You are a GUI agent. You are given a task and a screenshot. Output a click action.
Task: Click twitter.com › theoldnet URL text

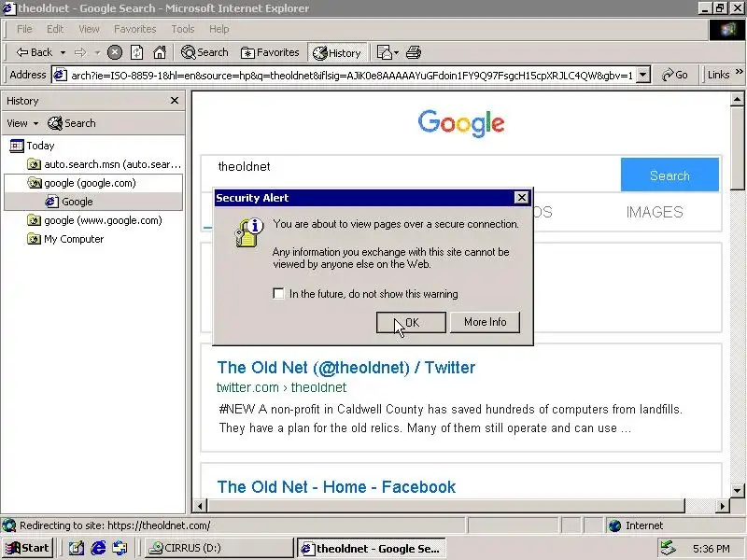(282, 387)
